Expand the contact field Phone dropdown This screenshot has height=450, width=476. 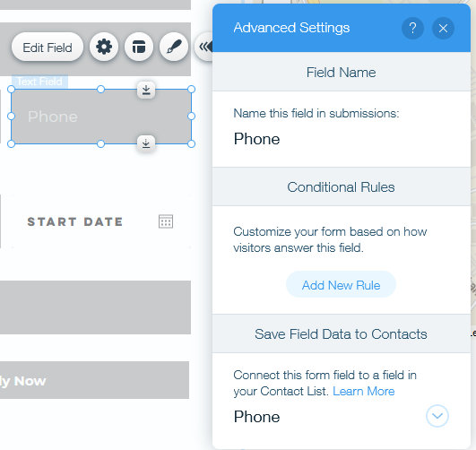click(x=437, y=416)
